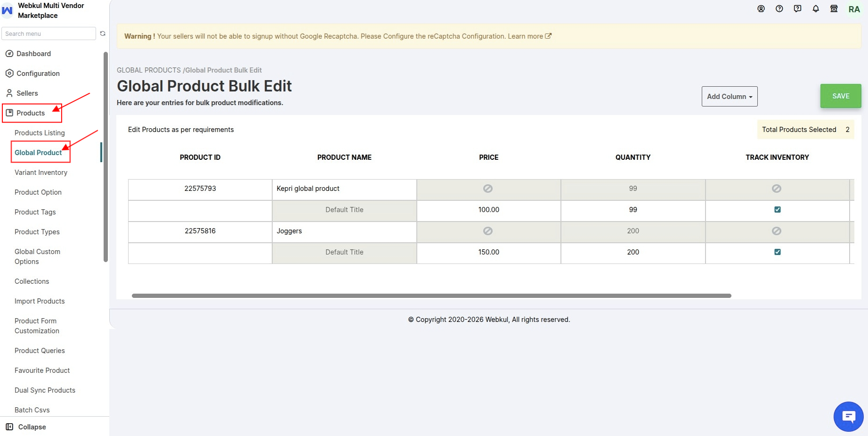Open Import Products page
This screenshot has height=436, width=868.
(x=40, y=301)
